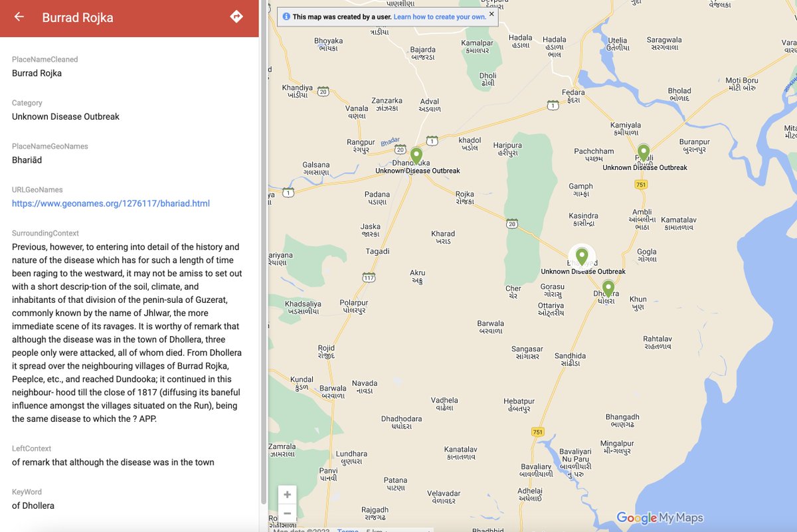The image size is (797, 532).
Task: Click the Gorasu label on map
Action: click(553, 290)
